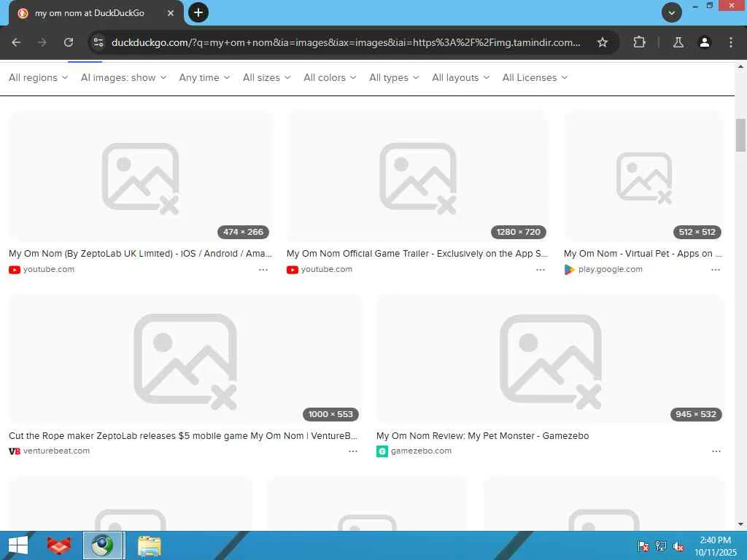Image resolution: width=747 pixels, height=560 pixels.
Task: Visit youtube.com source under Official Game Trailer
Action: click(x=326, y=270)
